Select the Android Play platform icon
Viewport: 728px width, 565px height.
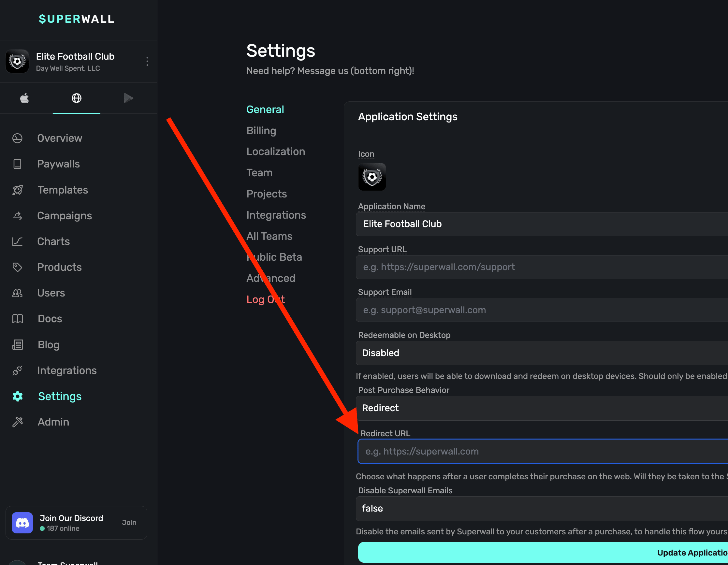tap(128, 98)
